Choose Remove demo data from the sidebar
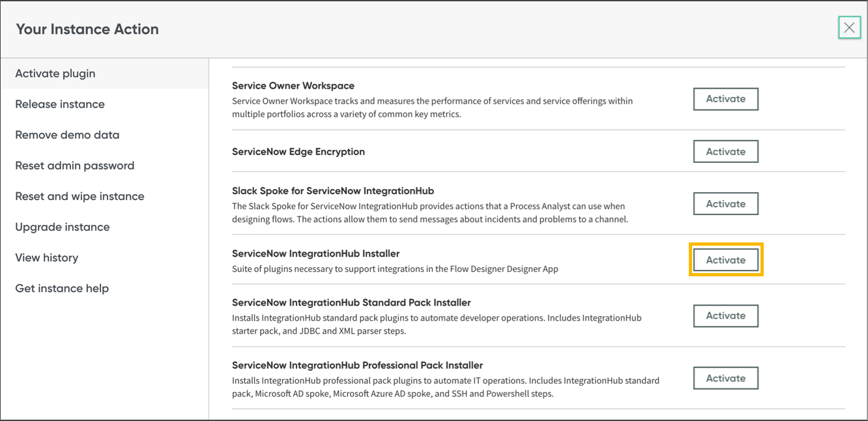 point(67,134)
